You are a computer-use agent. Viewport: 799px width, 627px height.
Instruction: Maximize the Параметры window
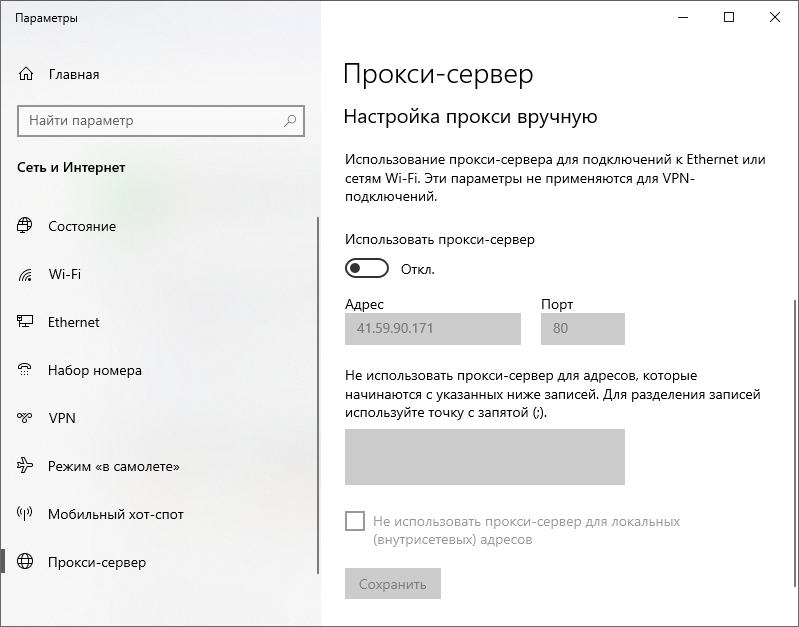click(729, 17)
